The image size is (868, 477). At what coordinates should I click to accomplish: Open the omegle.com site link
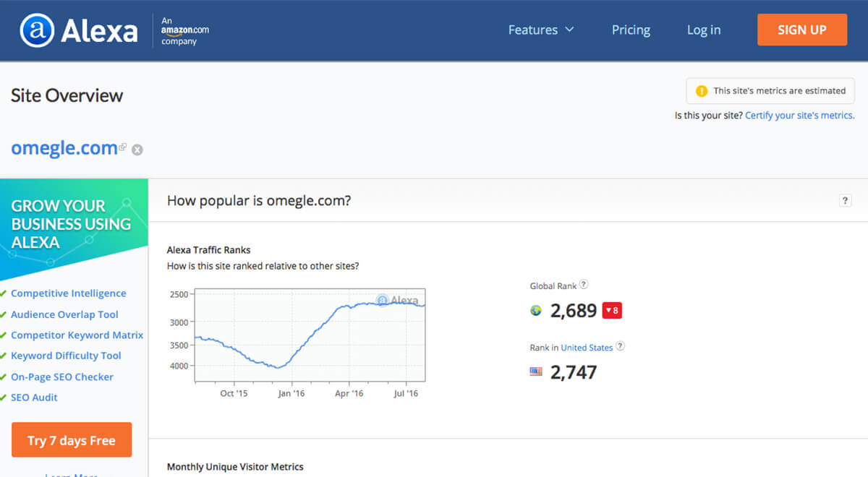click(64, 148)
